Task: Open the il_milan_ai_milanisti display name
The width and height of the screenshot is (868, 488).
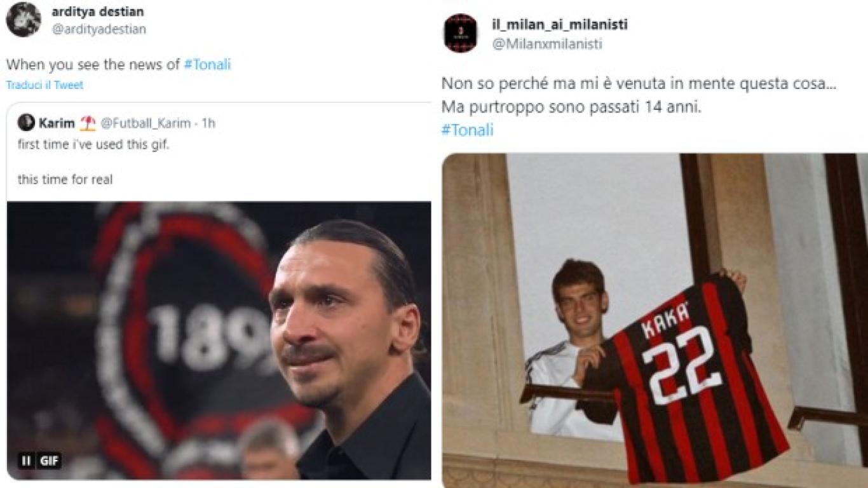Action: pos(560,25)
